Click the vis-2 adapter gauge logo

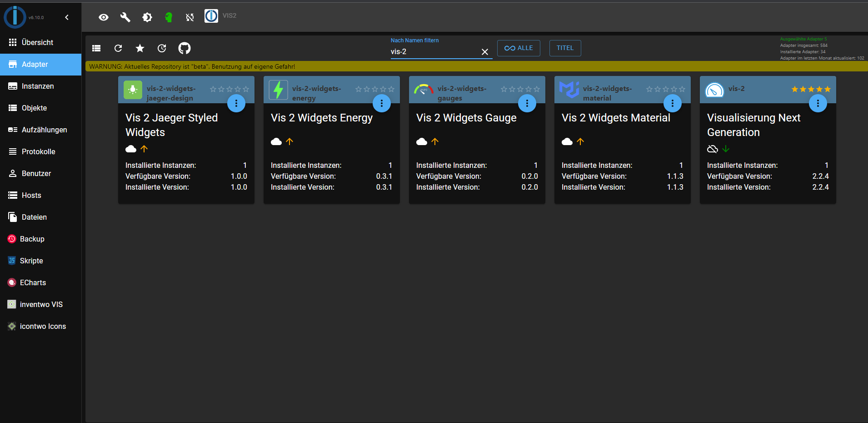pos(714,90)
